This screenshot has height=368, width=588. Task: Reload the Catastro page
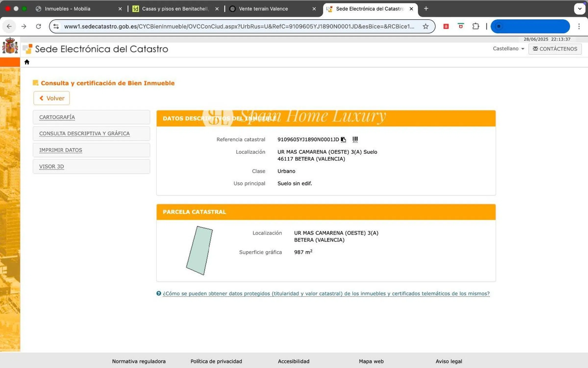tap(38, 26)
